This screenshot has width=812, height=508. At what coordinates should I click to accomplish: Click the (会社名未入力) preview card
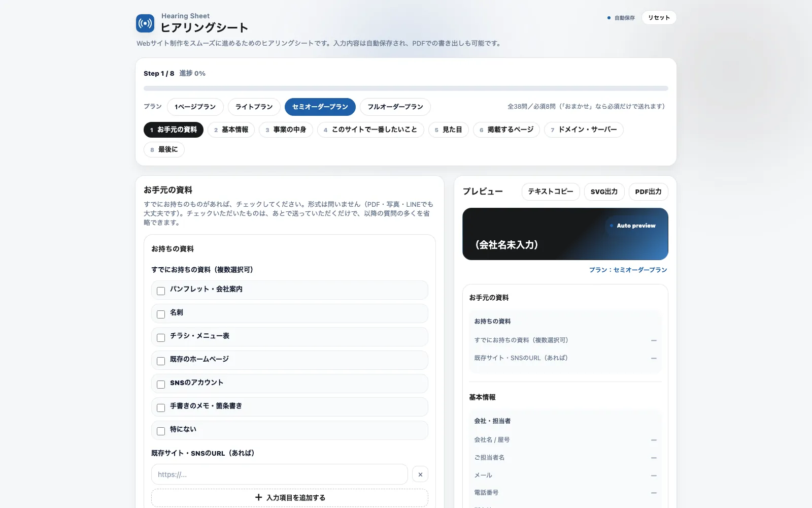(x=565, y=234)
